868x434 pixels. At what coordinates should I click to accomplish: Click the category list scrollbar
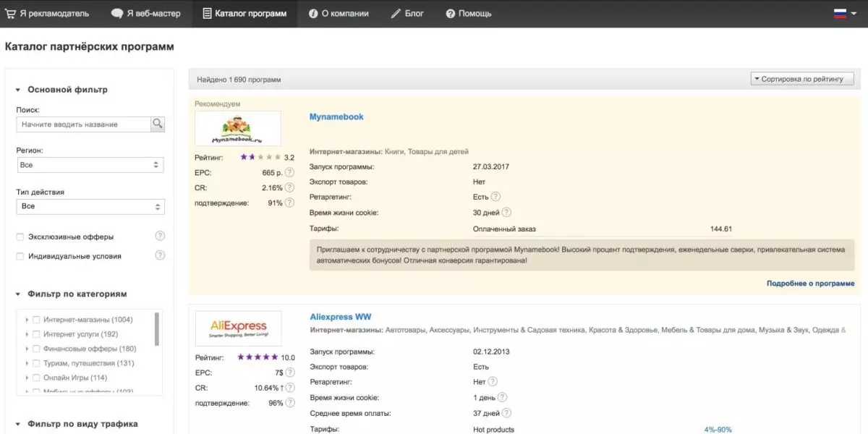pyautogui.click(x=157, y=330)
